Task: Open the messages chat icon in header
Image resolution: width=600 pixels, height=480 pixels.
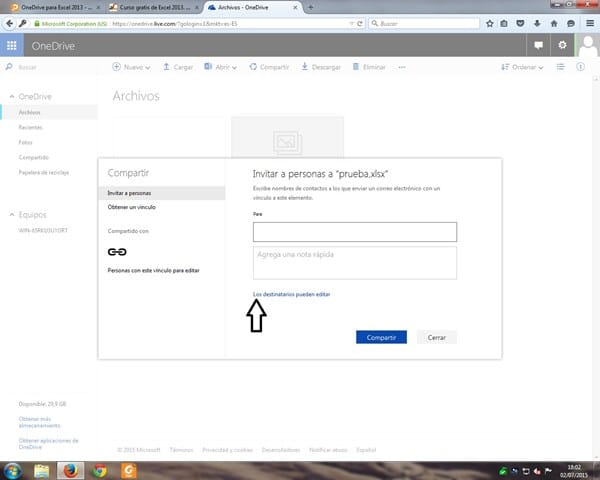Action: 538,45
